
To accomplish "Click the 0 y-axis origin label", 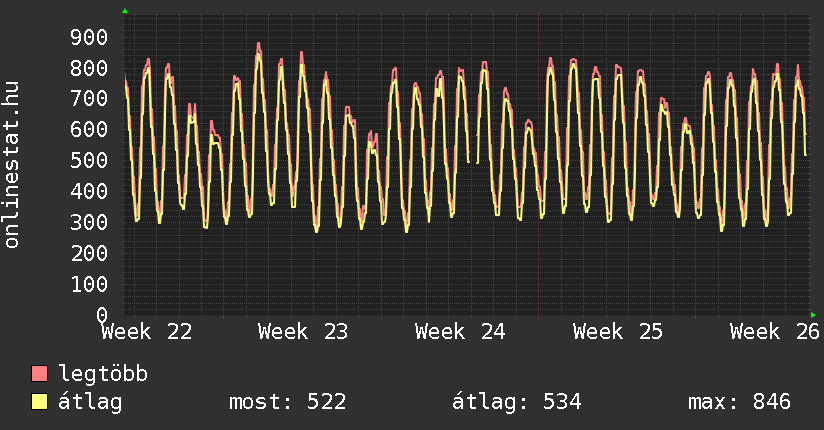I will (102, 315).
